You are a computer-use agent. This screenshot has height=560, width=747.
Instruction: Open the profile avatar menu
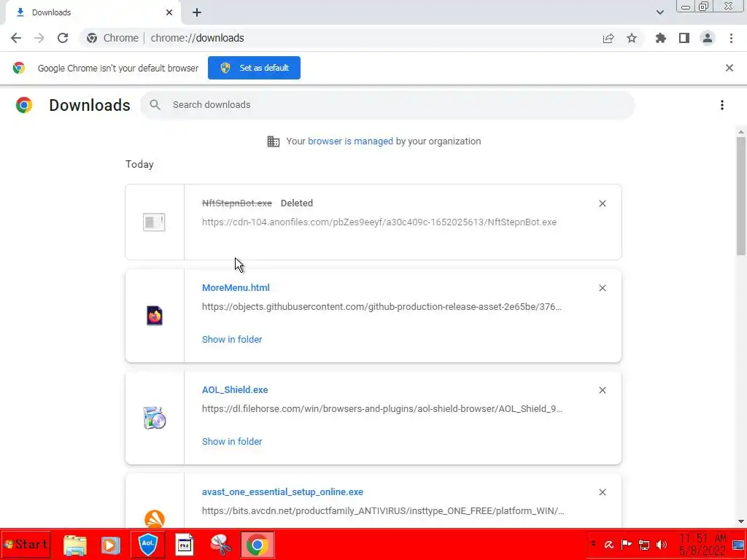(x=708, y=38)
